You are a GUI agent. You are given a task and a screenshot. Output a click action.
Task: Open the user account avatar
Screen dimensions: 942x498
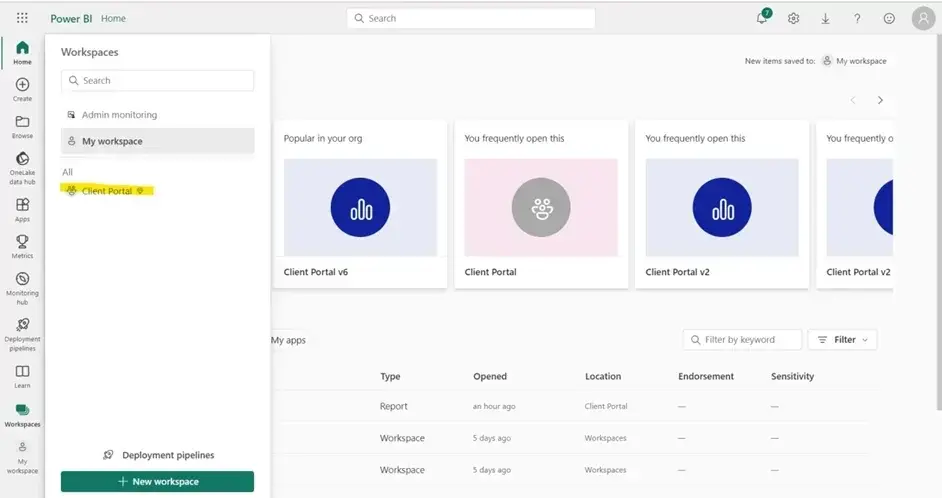pyautogui.click(x=923, y=18)
